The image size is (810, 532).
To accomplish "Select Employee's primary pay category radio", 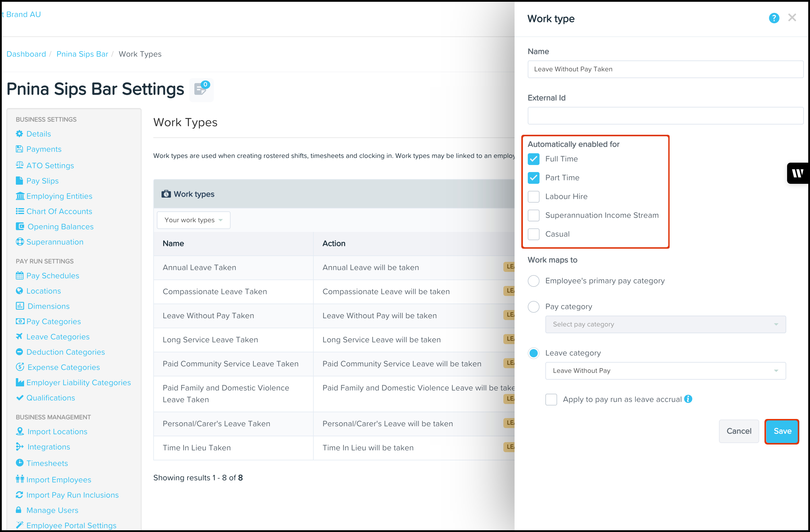I will pyautogui.click(x=533, y=281).
